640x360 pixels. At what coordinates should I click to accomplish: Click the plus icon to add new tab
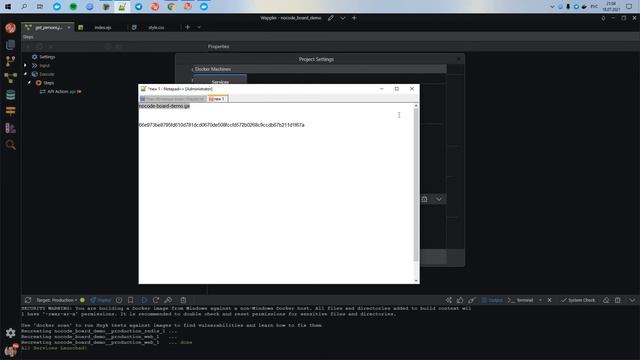[x=188, y=27]
